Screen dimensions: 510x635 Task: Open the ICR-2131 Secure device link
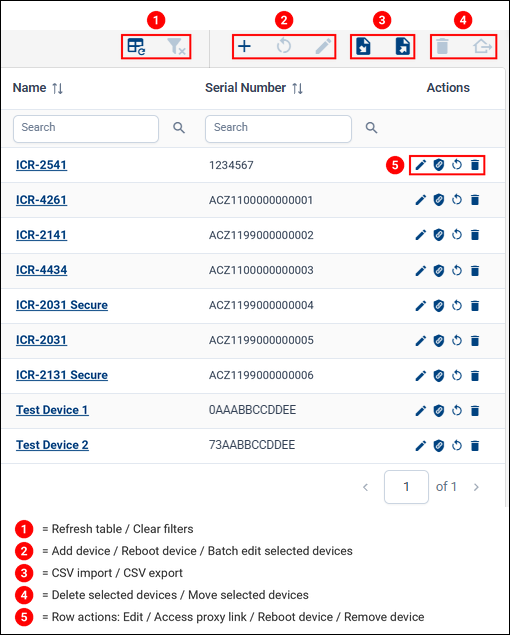click(62, 375)
